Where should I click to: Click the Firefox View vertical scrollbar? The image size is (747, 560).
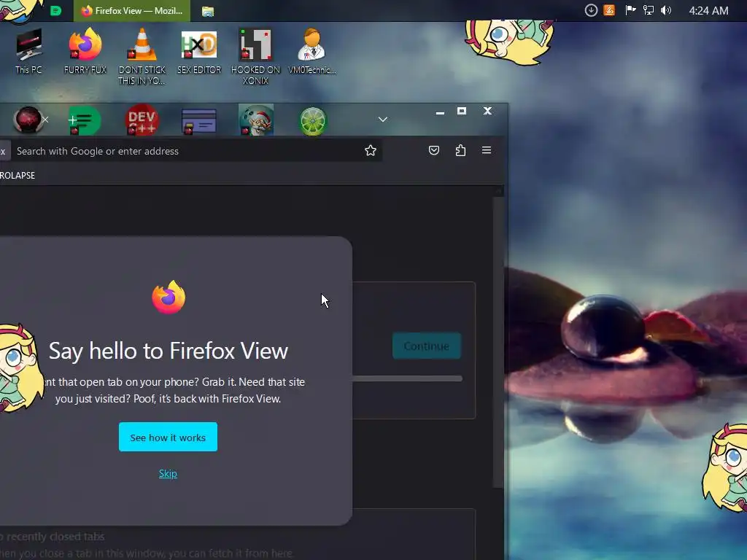coord(498,343)
